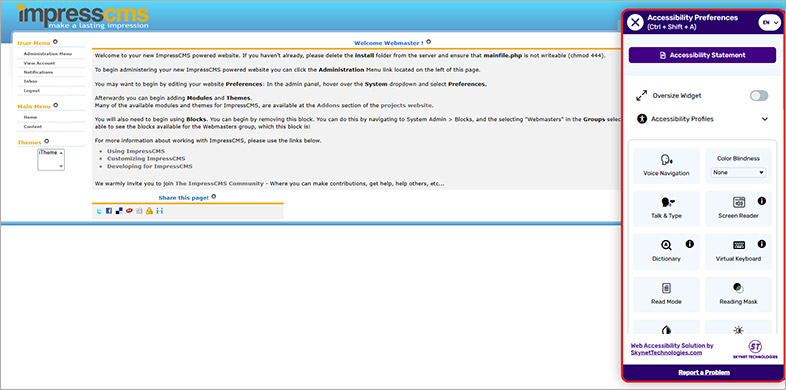Enable the Reading Mask
The height and width of the screenshot is (390, 786).
(738, 295)
